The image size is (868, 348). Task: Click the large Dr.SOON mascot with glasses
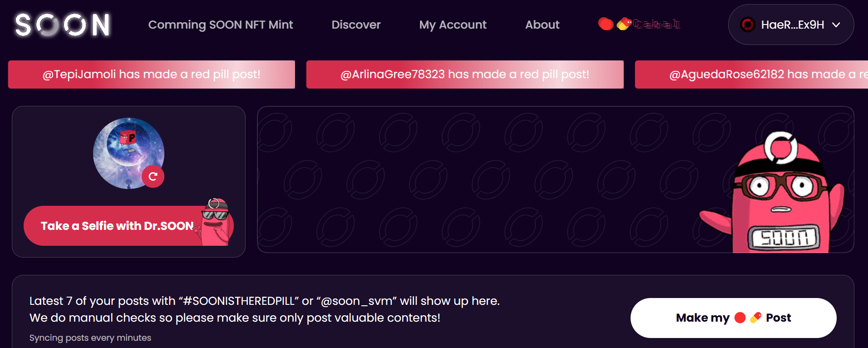pyautogui.click(x=778, y=195)
